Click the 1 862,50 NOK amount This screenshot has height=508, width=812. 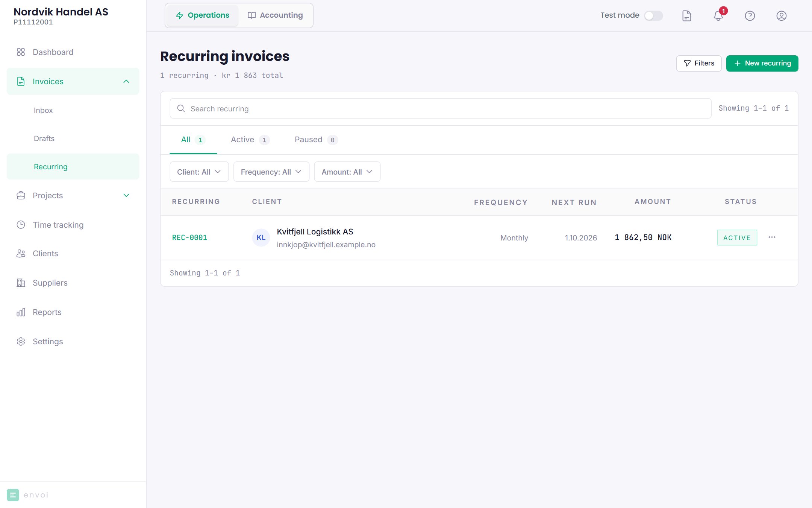coord(643,237)
